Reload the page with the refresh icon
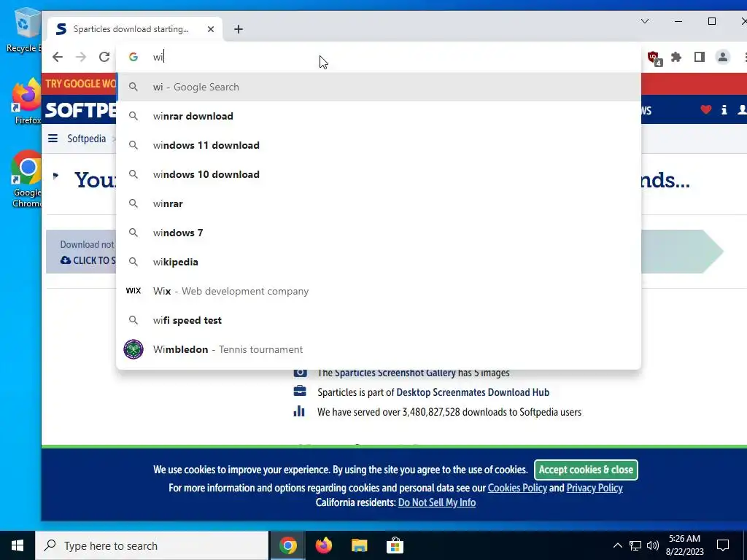The height and width of the screenshot is (560, 747). tap(104, 57)
